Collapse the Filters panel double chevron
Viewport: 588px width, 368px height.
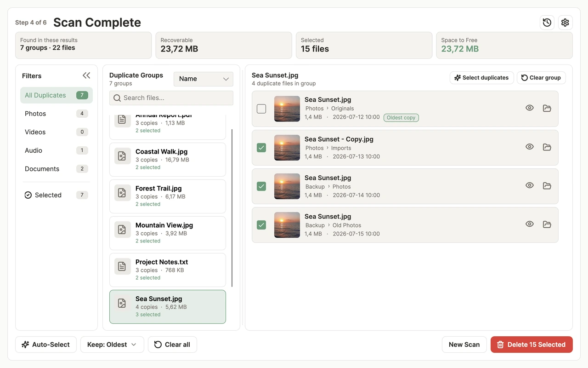coord(86,75)
